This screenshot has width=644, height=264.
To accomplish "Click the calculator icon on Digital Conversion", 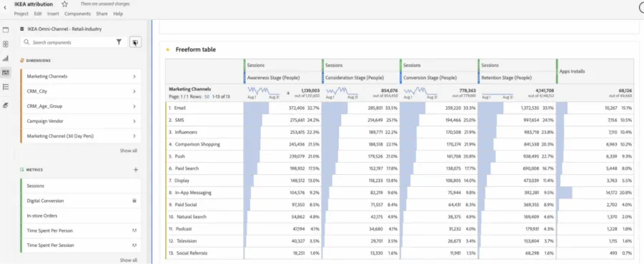I will pyautogui.click(x=134, y=201).
